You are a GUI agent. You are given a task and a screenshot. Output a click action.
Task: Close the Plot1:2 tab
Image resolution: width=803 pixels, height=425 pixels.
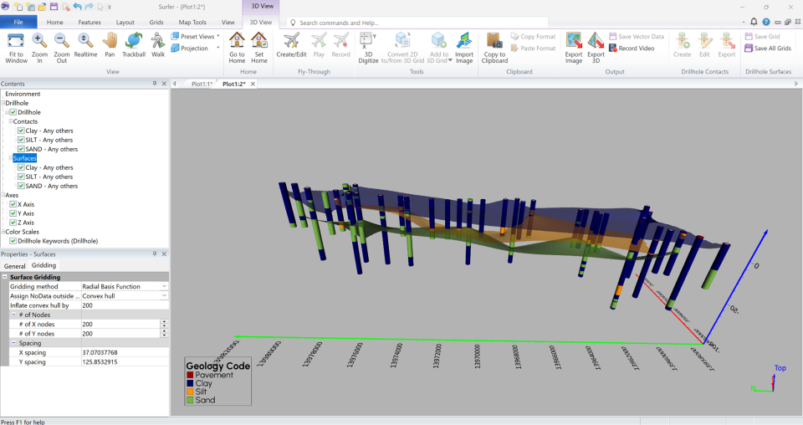252,84
